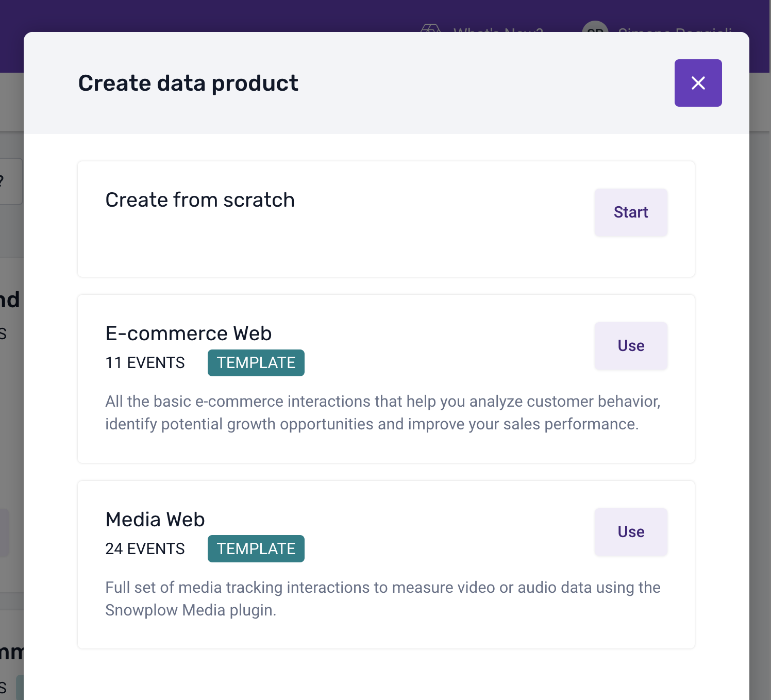Select the 'Create from scratch' title
Viewport: 771px width, 700px height.
[200, 200]
